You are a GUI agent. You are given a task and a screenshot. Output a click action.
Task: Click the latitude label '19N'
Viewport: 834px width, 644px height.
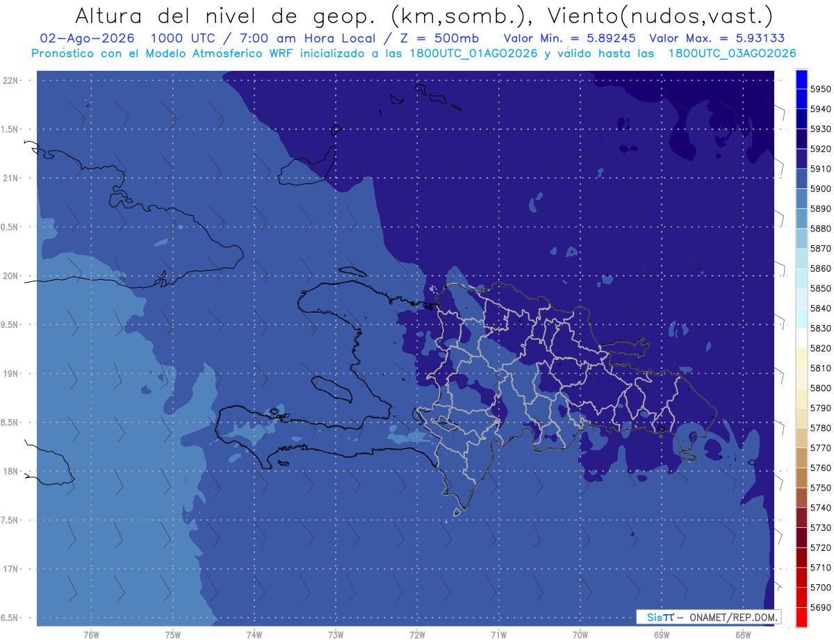[x=10, y=374]
